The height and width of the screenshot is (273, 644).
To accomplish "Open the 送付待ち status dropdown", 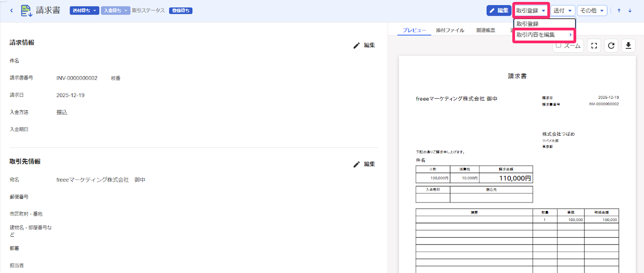I will point(85,10).
